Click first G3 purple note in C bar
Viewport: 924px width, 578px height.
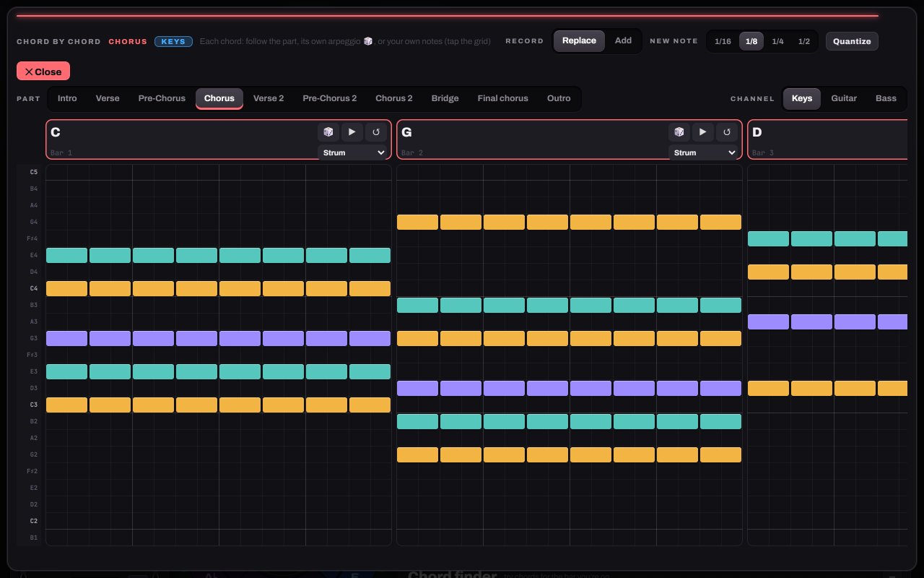click(x=66, y=338)
